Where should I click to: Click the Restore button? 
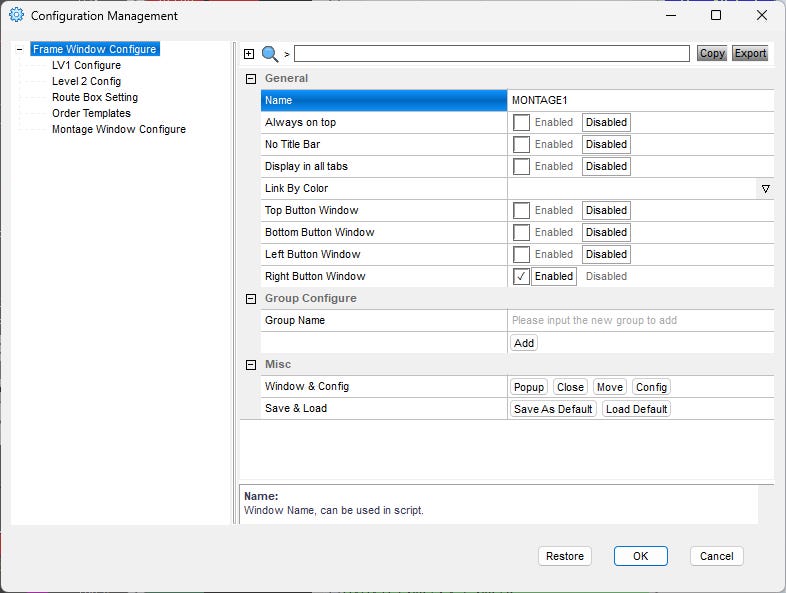click(564, 556)
